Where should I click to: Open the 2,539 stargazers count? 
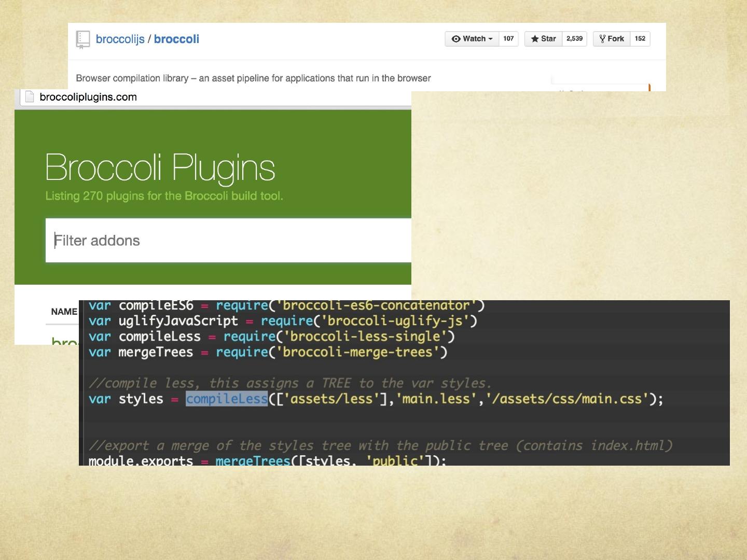(x=574, y=39)
